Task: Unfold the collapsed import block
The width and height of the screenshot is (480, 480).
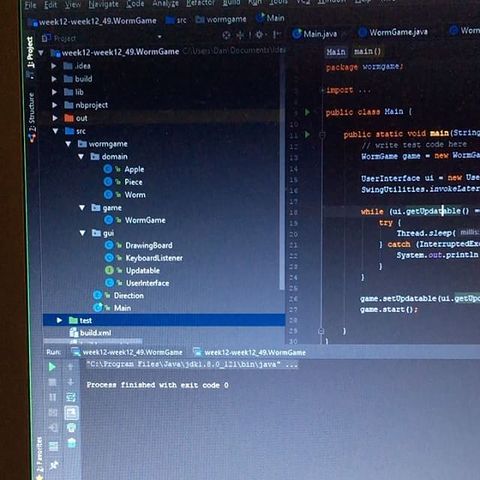Action: 323,90
